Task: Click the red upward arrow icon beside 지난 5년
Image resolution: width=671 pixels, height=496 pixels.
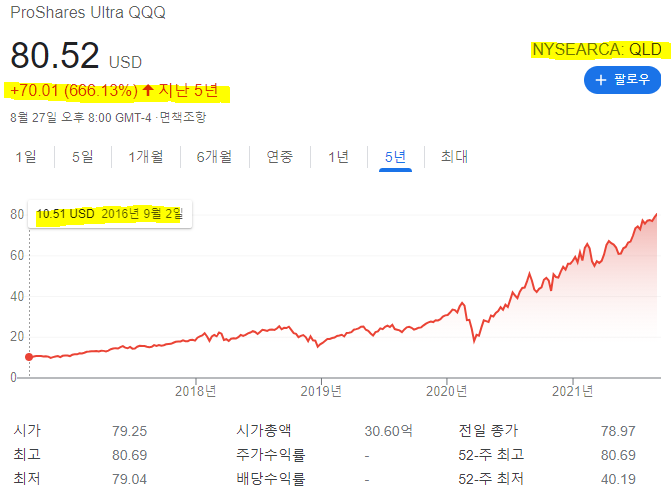Action: click(148, 90)
